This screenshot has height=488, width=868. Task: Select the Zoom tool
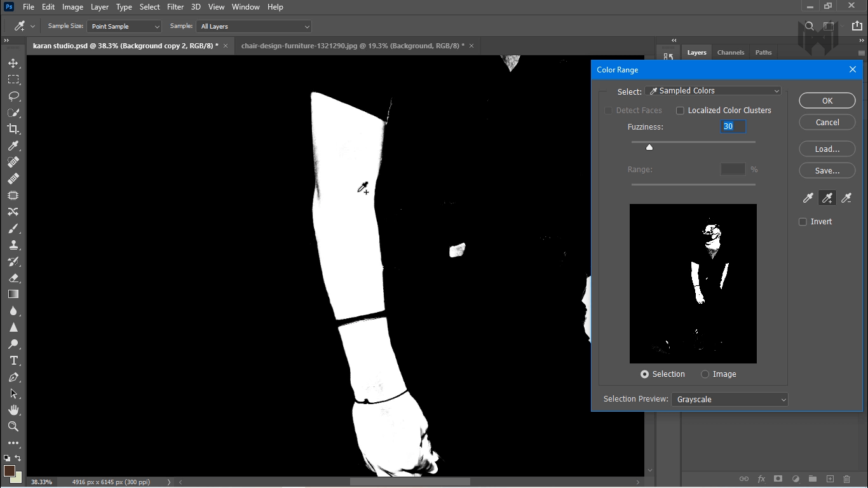tap(13, 426)
